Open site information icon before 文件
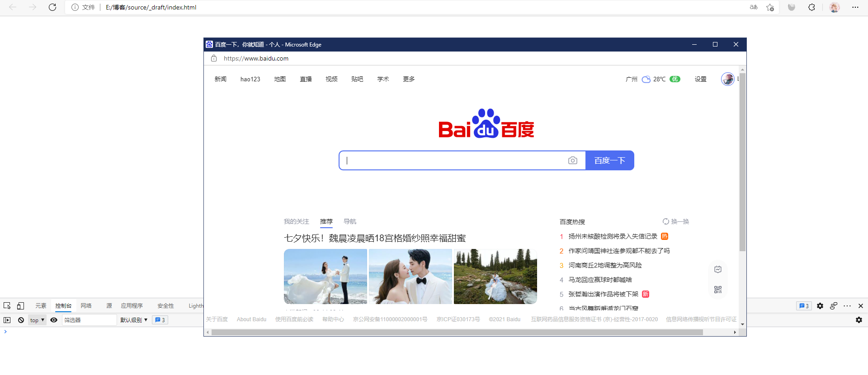 75,7
